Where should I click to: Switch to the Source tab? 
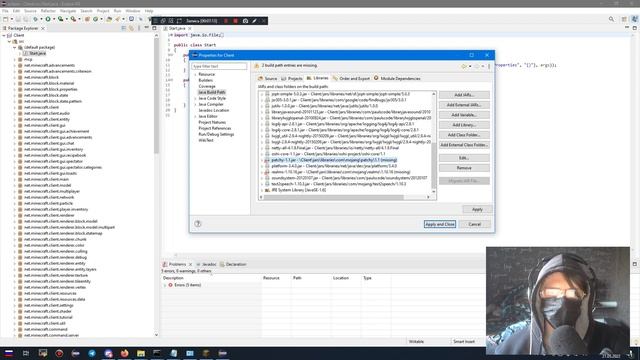click(x=267, y=78)
